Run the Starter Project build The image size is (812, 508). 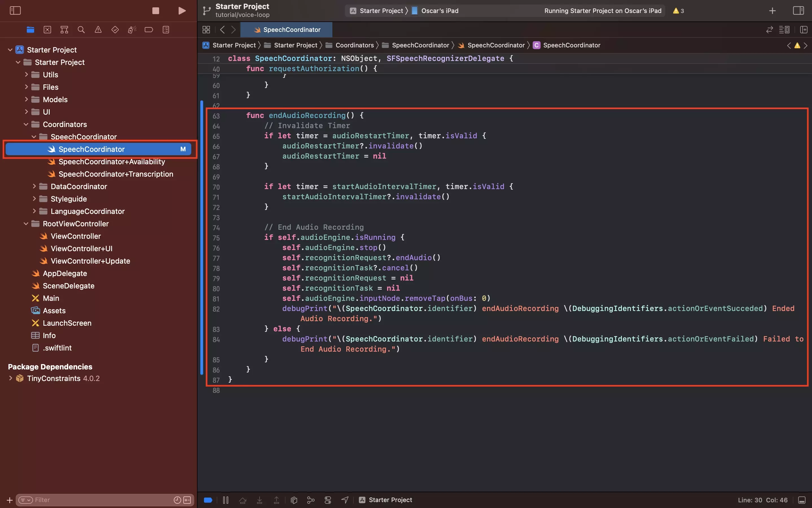point(182,11)
